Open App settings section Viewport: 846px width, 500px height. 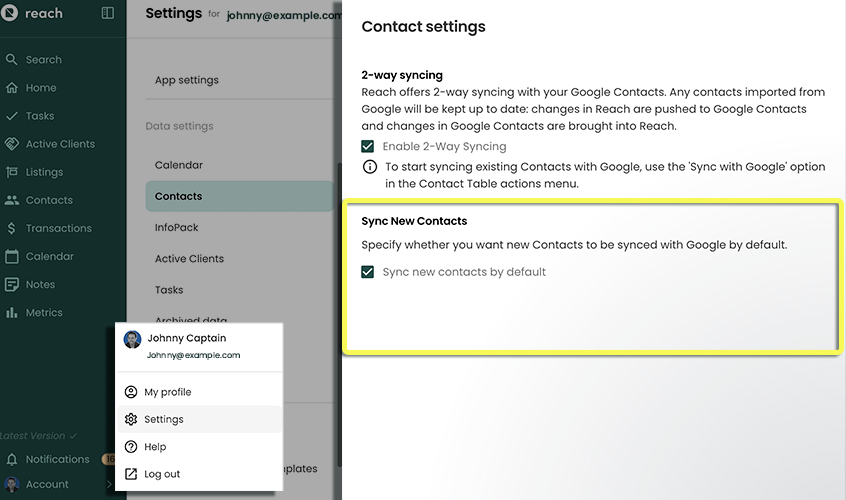click(x=186, y=80)
